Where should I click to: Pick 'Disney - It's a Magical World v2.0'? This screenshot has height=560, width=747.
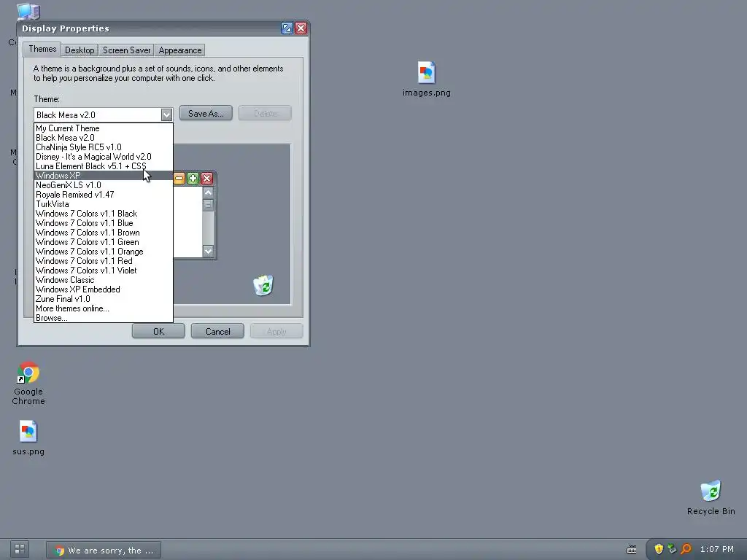point(104,157)
